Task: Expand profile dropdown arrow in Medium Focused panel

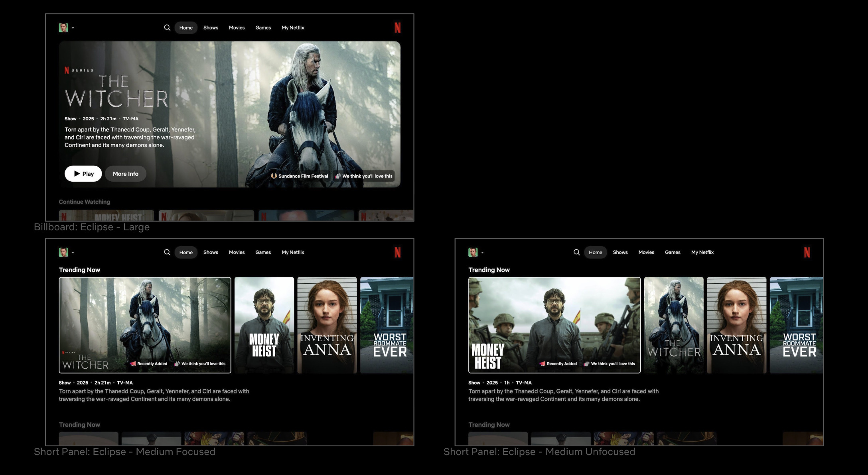Action: pos(73,253)
